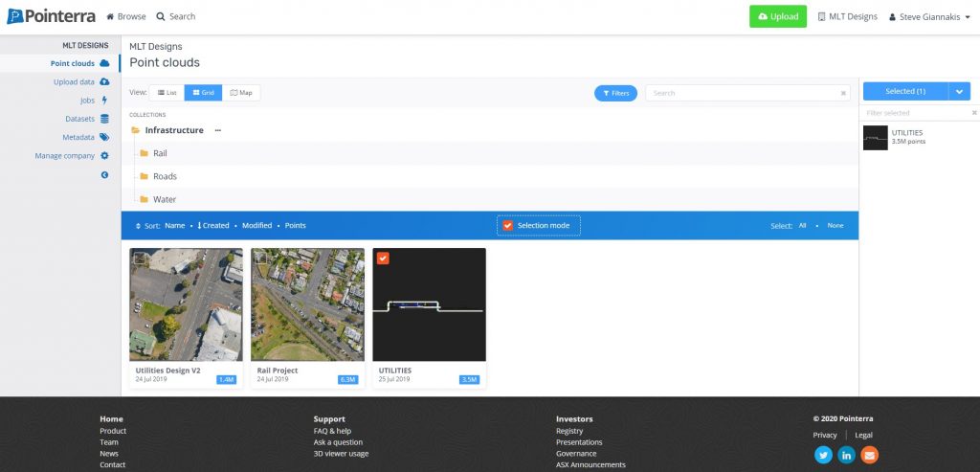
Task: Click the main Search input field
Action: point(743,93)
